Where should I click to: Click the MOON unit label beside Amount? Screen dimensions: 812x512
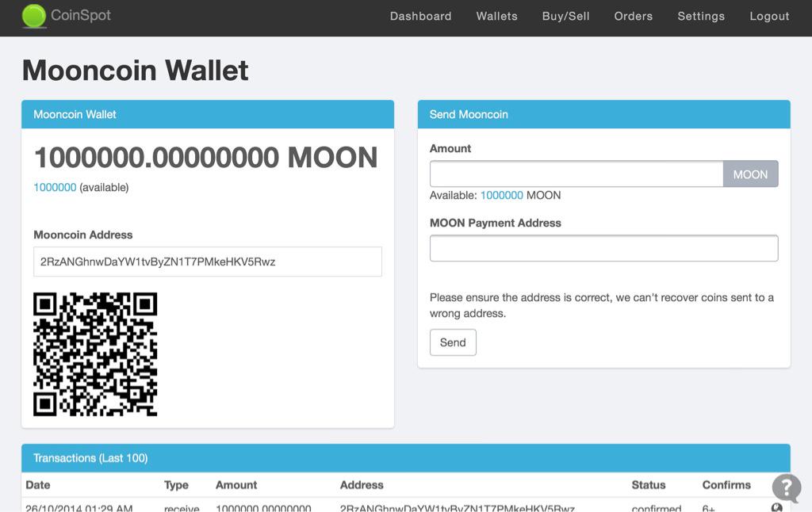750,174
